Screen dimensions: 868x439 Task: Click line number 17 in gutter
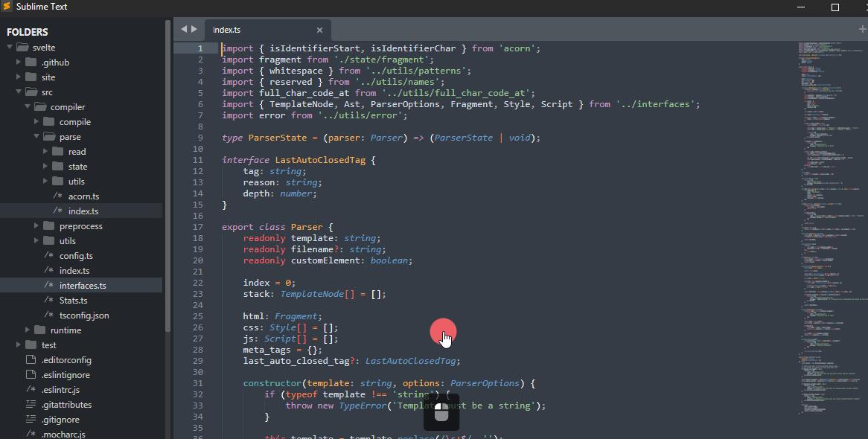(198, 227)
